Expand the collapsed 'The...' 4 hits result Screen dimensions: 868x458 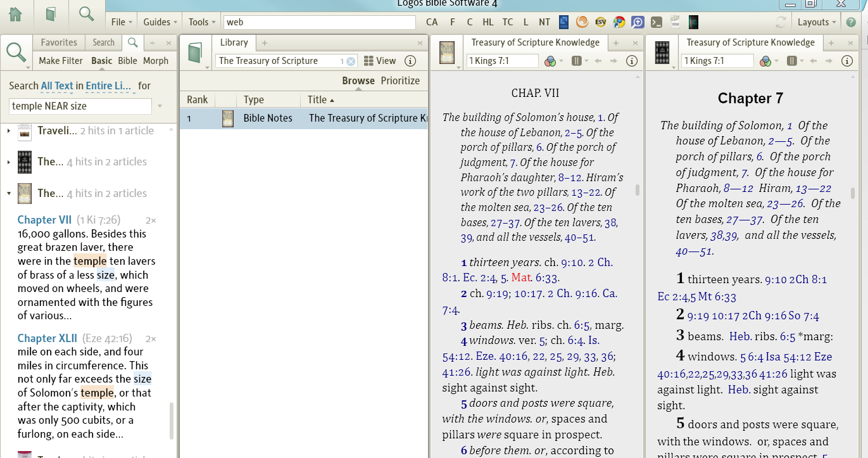[9, 162]
